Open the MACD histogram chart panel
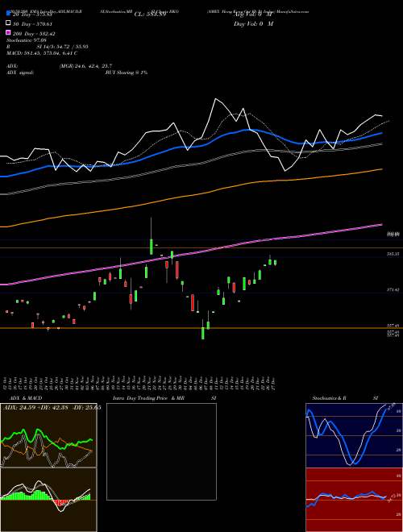The width and height of the screenshot is (403, 532). coord(48,500)
